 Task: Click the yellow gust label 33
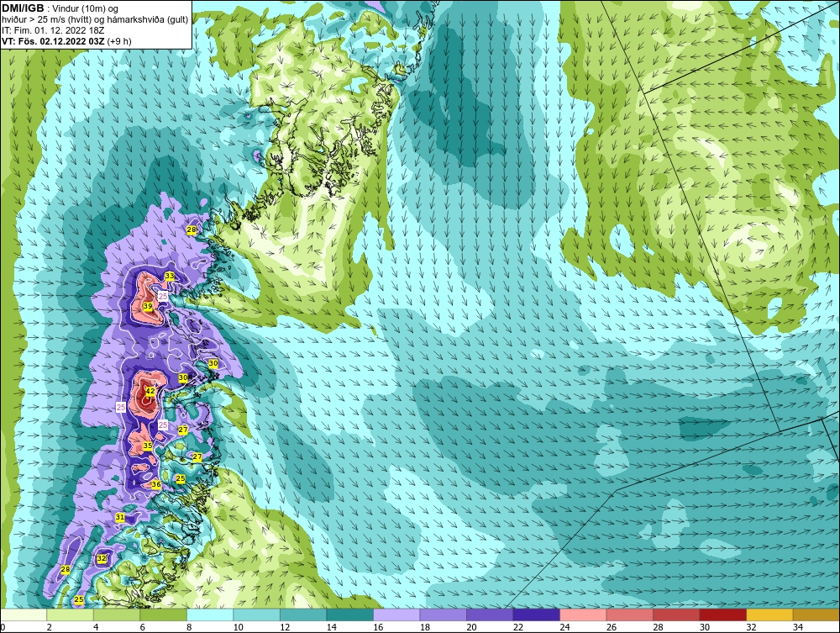tap(170, 276)
